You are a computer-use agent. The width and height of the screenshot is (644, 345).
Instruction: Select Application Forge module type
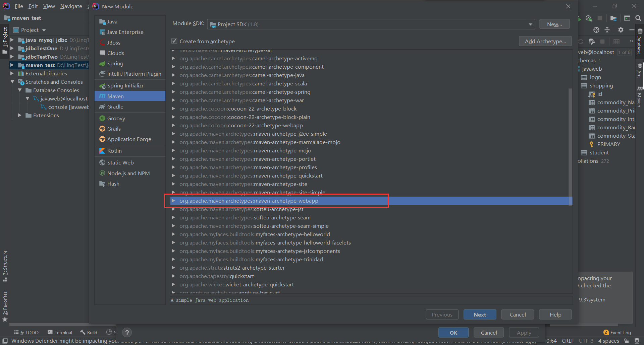pos(130,139)
